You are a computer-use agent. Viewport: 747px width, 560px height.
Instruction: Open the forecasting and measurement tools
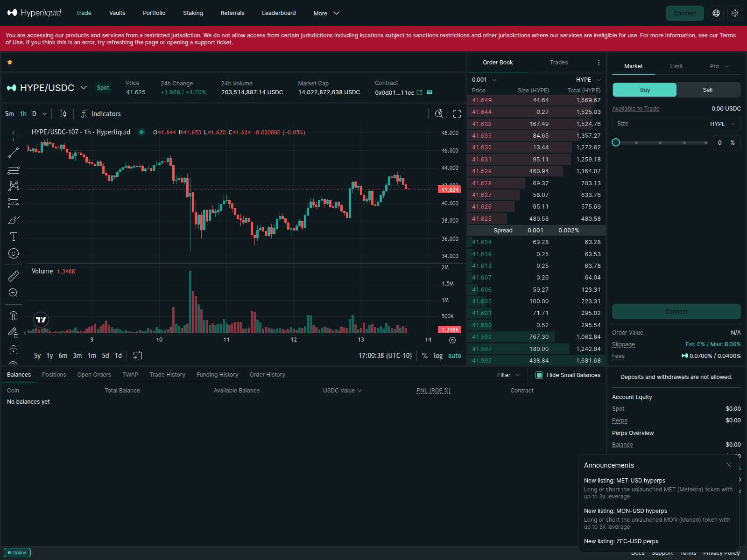point(14,203)
